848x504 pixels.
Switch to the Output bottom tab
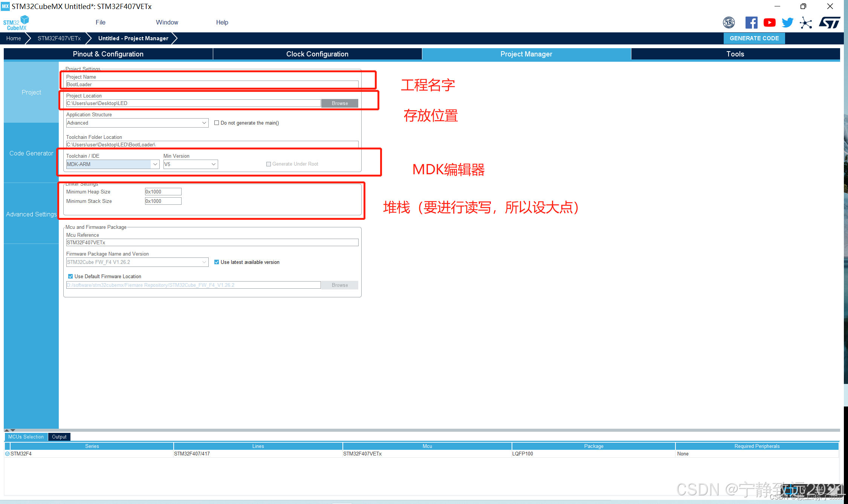59,437
